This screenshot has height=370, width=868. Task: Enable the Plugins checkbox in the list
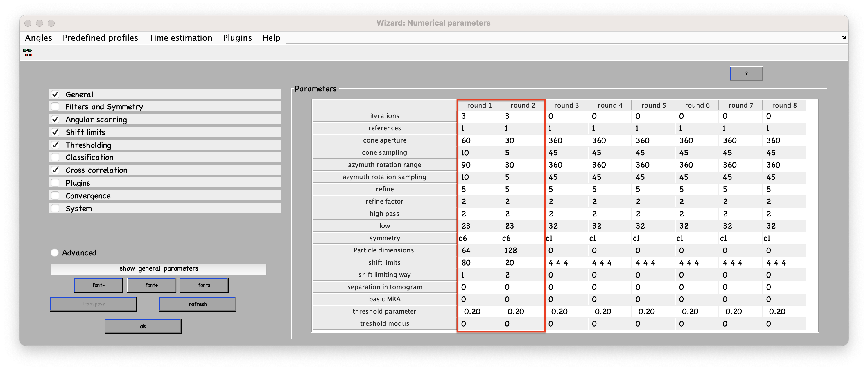[x=55, y=183]
